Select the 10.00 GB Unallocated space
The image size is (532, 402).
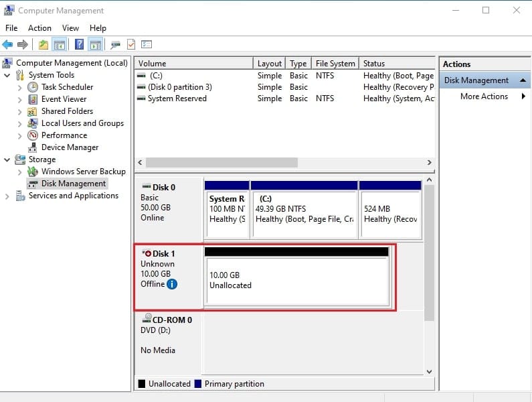tap(297, 276)
